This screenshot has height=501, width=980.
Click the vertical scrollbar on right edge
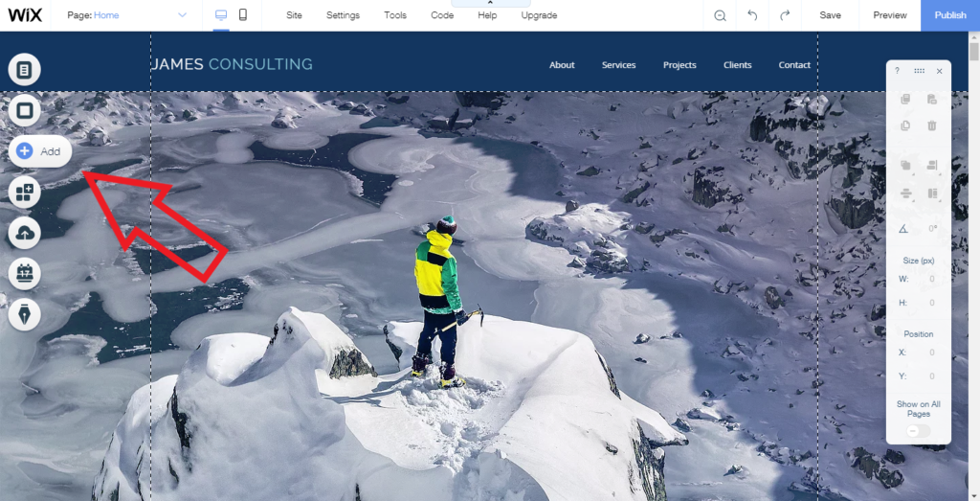click(x=973, y=265)
